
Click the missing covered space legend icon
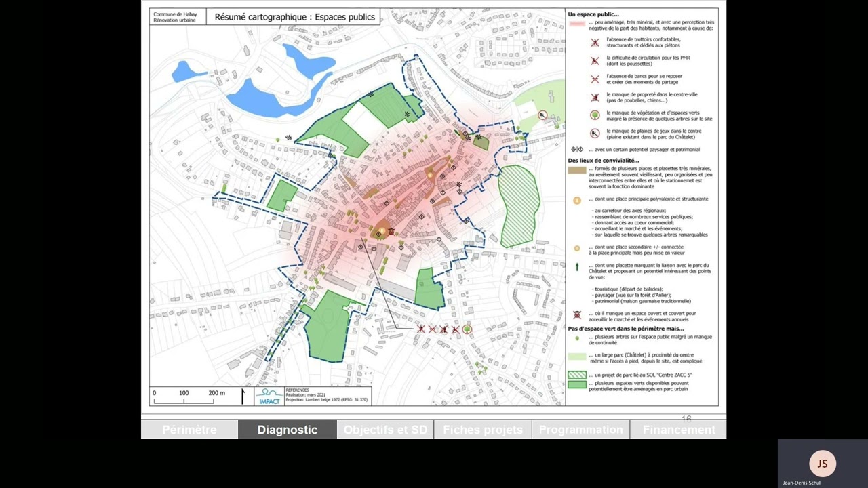tap(577, 315)
